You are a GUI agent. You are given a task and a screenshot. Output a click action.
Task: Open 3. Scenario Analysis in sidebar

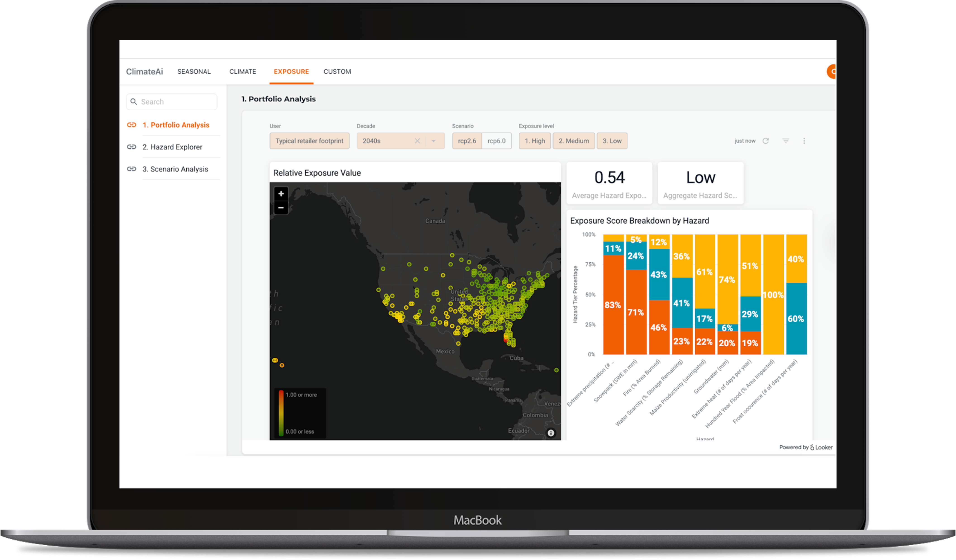175,169
